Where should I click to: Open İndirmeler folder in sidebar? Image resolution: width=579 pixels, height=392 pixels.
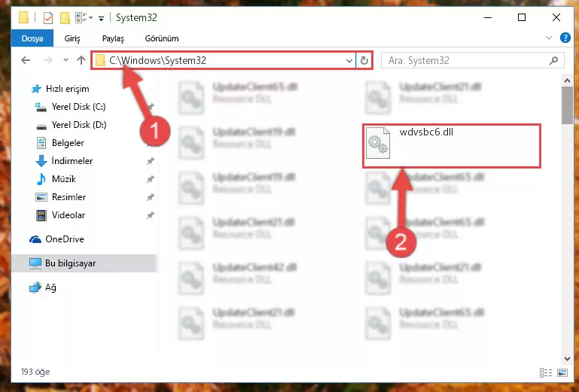tap(72, 161)
